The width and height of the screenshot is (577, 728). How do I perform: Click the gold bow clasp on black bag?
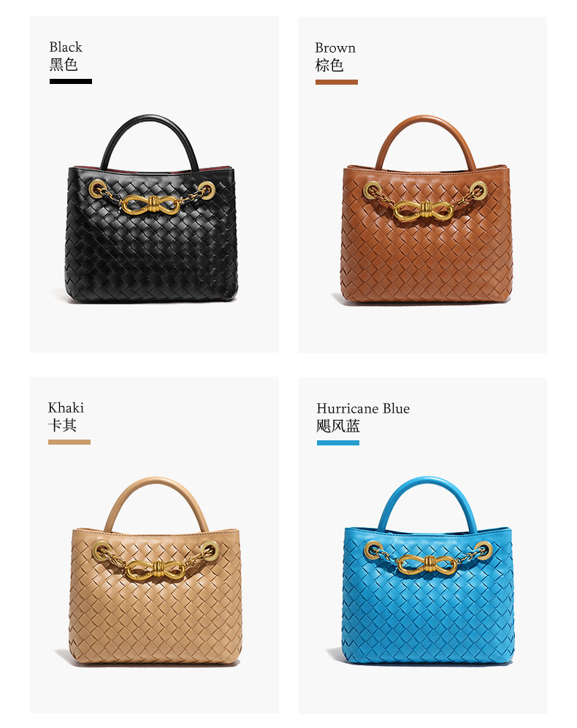click(150, 204)
